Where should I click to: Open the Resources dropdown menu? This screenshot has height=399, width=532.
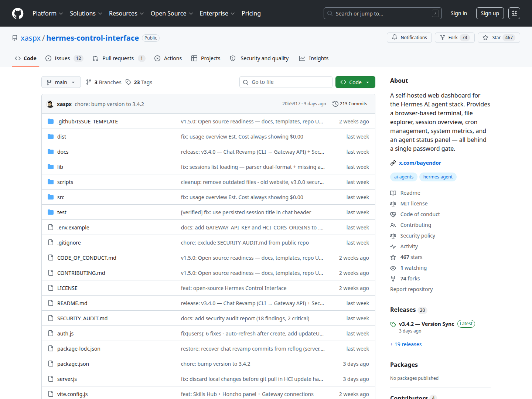126,13
